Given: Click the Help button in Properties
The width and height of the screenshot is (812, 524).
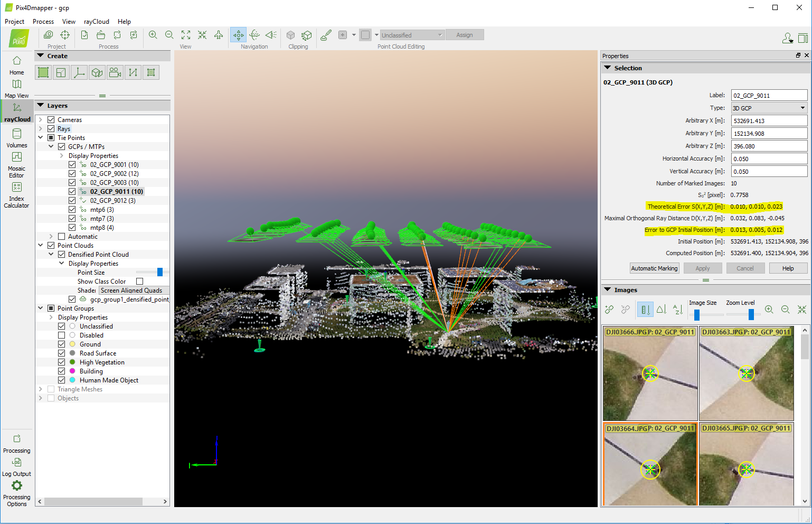Looking at the screenshot, I should click(788, 268).
